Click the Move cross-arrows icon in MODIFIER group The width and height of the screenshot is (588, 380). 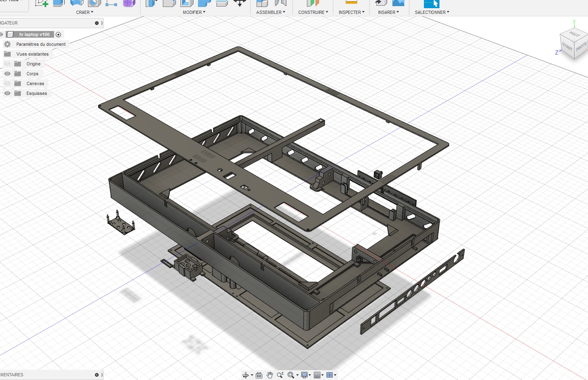pyautogui.click(x=239, y=3)
